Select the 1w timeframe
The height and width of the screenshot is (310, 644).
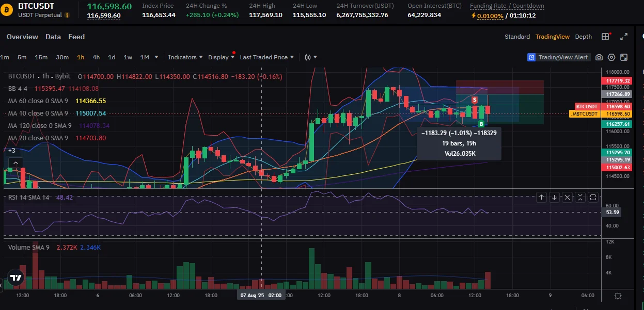128,57
